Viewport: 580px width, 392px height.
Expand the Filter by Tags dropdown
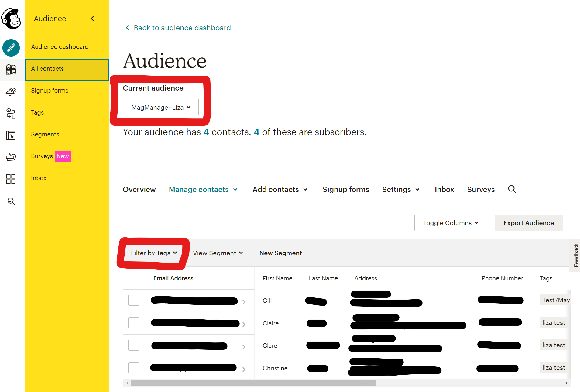point(154,253)
